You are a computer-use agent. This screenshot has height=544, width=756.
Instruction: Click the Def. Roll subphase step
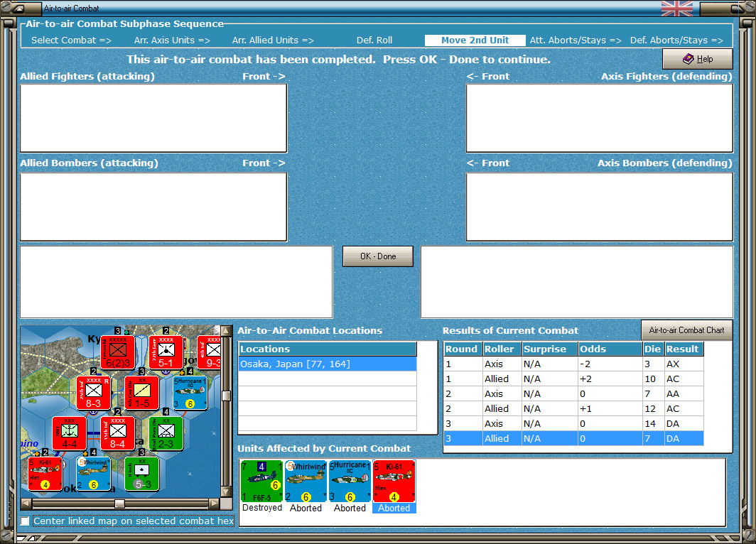coord(374,40)
